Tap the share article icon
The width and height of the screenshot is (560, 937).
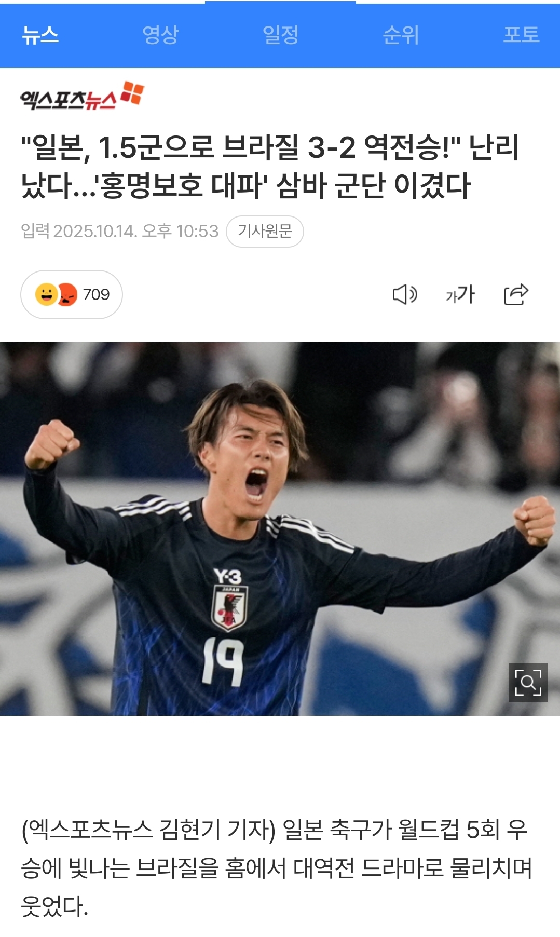[516, 294]
